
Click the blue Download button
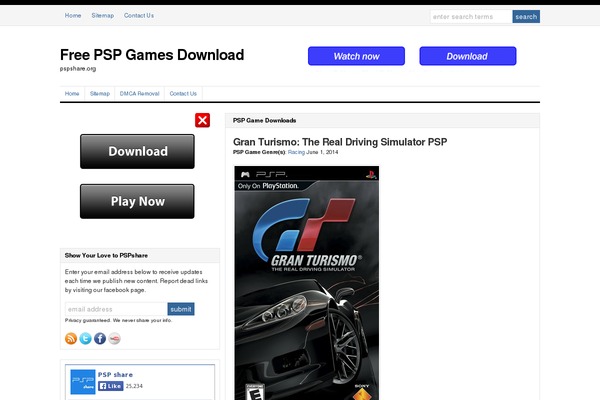pos(468,56)
